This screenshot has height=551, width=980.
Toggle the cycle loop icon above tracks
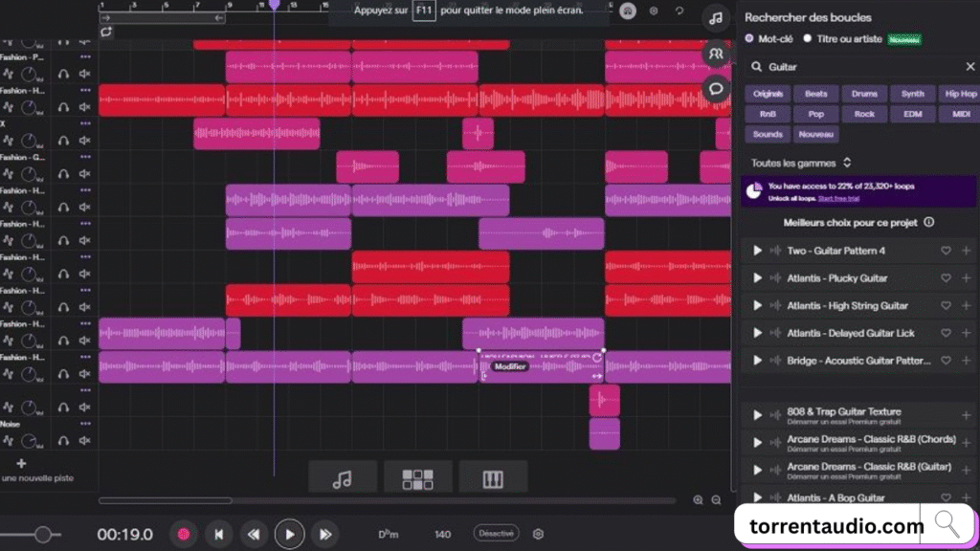pyautogui.click(x=106, y=32)
